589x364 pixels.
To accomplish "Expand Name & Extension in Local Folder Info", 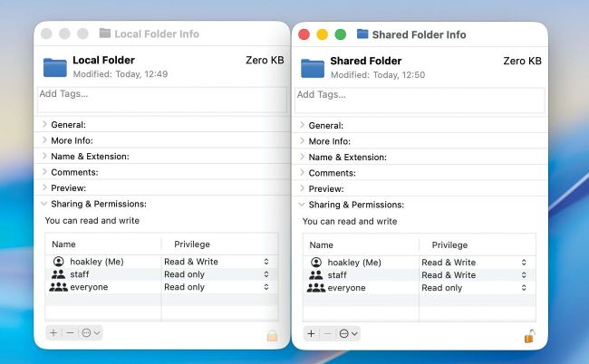I will tap(44, 156).
